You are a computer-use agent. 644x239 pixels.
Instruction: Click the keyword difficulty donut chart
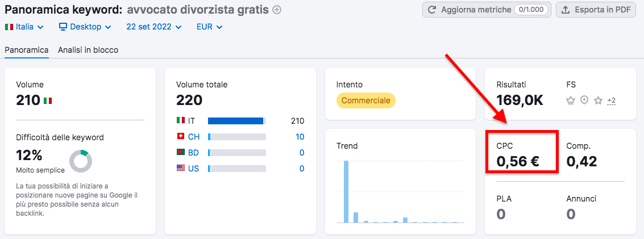click(x=81, y=161)
